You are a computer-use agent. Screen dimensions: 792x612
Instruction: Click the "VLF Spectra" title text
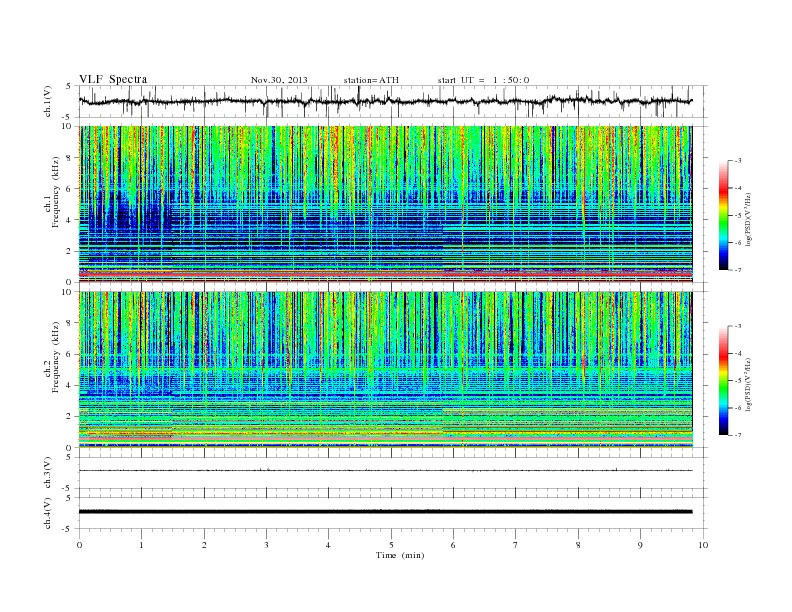113,79
